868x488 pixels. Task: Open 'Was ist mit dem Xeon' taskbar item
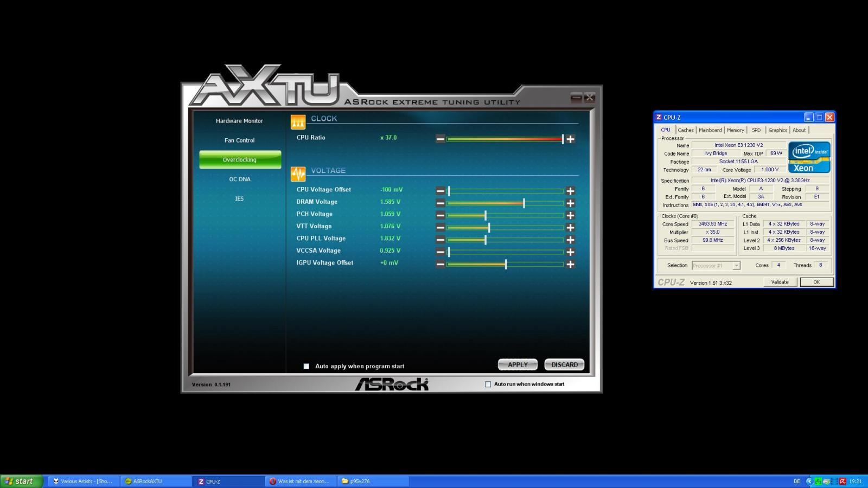[301, 481]
